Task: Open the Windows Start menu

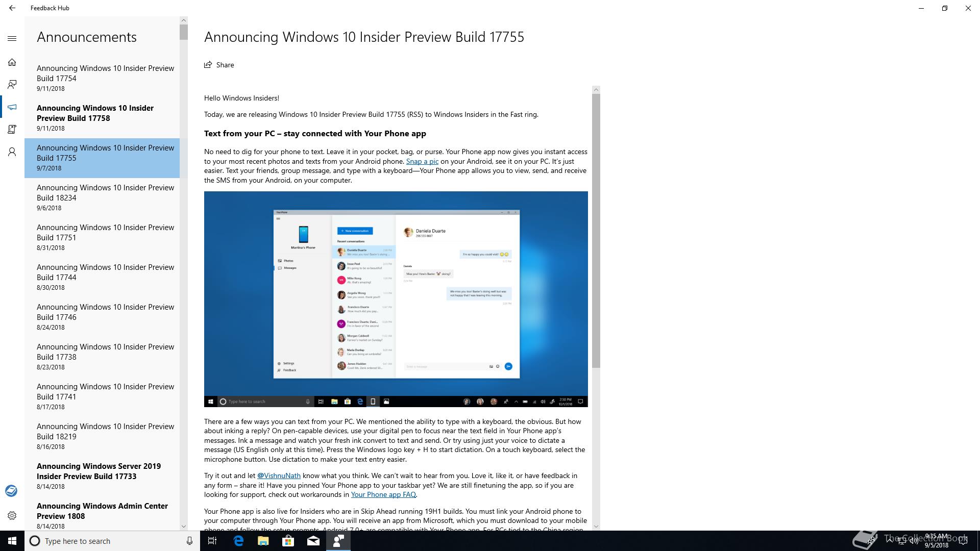Action: tap(12, 541)
